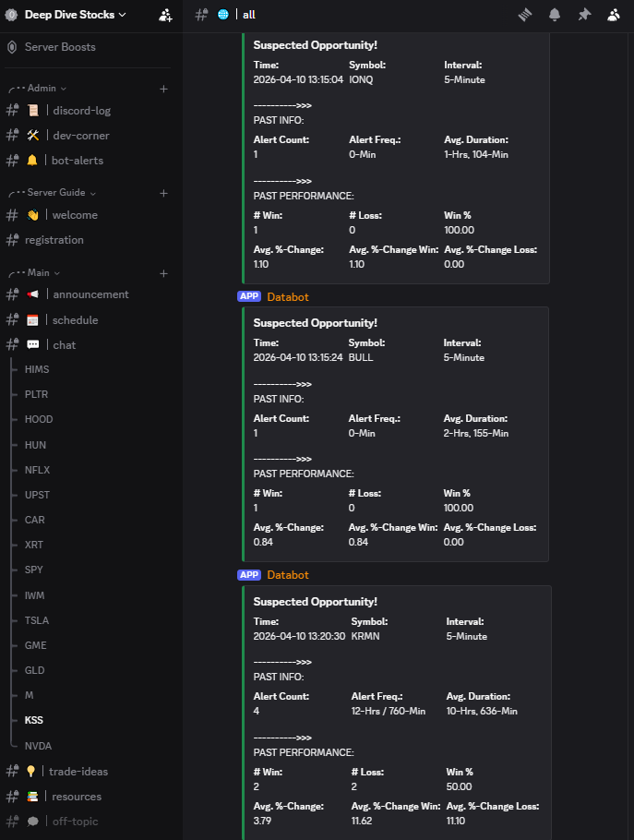Click the pinned messages icon
This screenshot has height=840, width=634.
tap(583, 15)
